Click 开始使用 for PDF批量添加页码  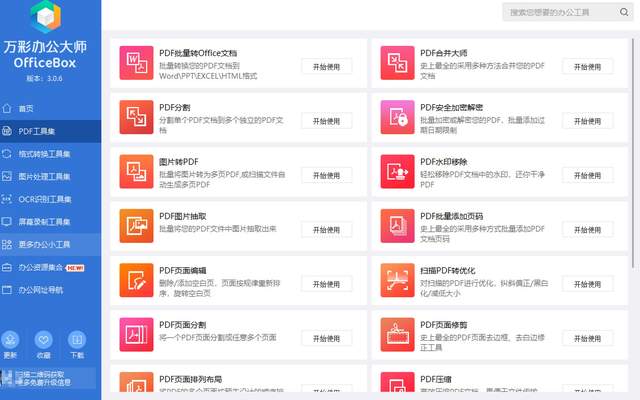(x=587, y=230)
